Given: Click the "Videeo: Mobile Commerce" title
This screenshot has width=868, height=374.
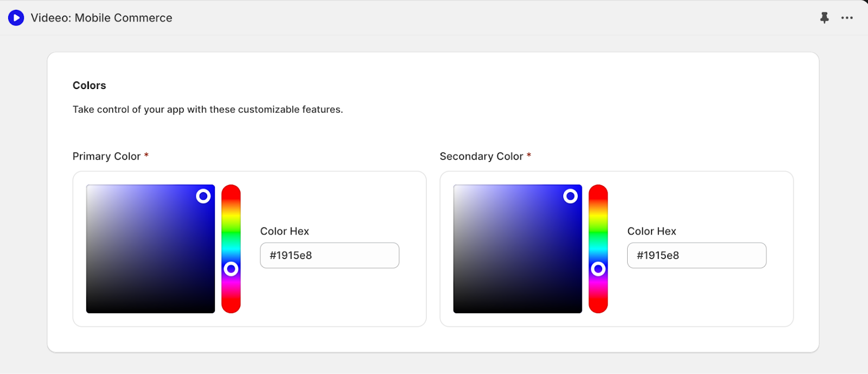Looking at the screenshot, I should coord(101,18).
